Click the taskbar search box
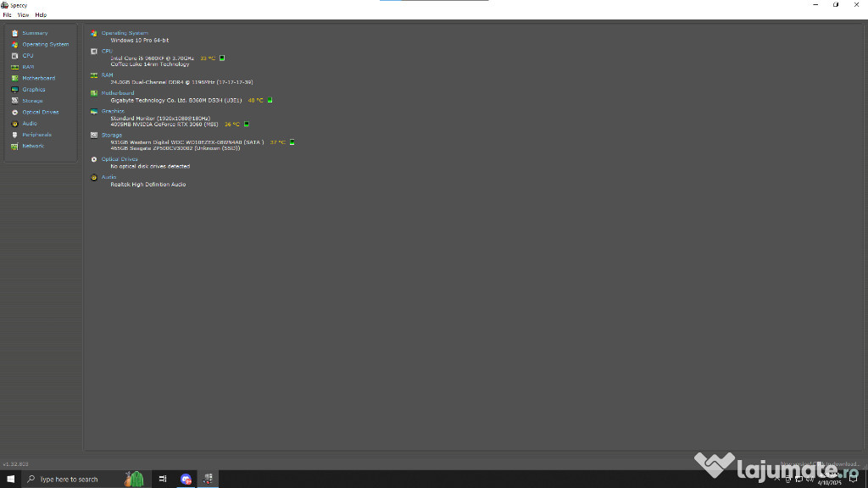Screen dimensions: 868x488 (86, 480)
